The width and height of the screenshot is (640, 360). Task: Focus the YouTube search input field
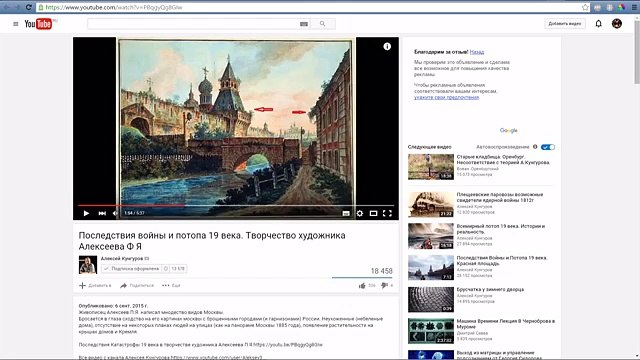193,24
